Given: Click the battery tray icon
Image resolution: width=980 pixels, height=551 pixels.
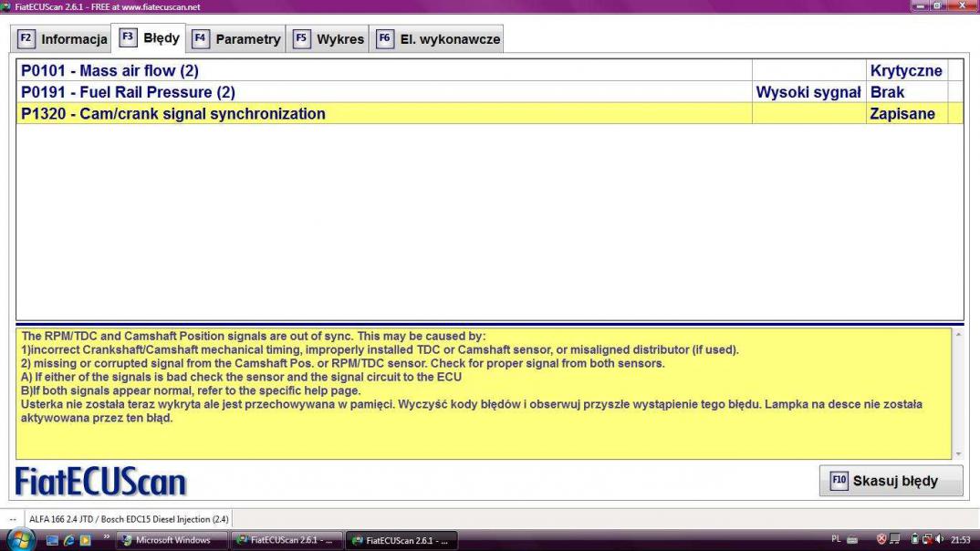Looking at the screenshot, I should coord(914,539).
